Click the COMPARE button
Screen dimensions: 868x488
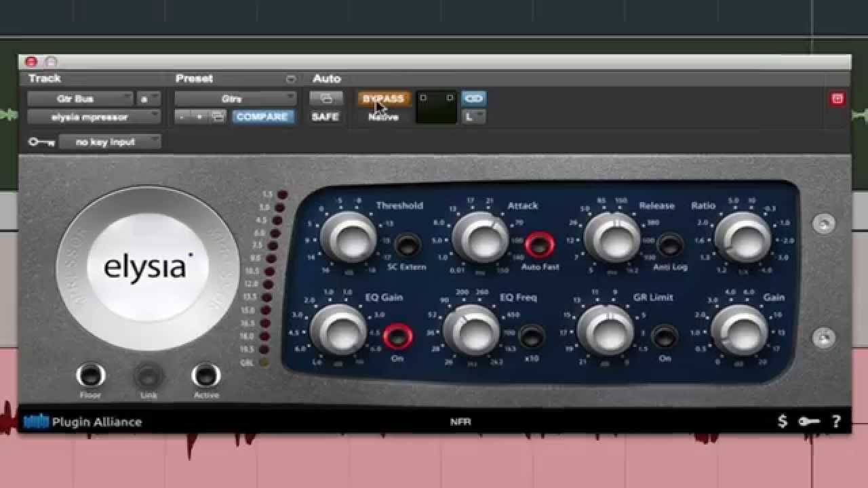click(x=262, y=117)
